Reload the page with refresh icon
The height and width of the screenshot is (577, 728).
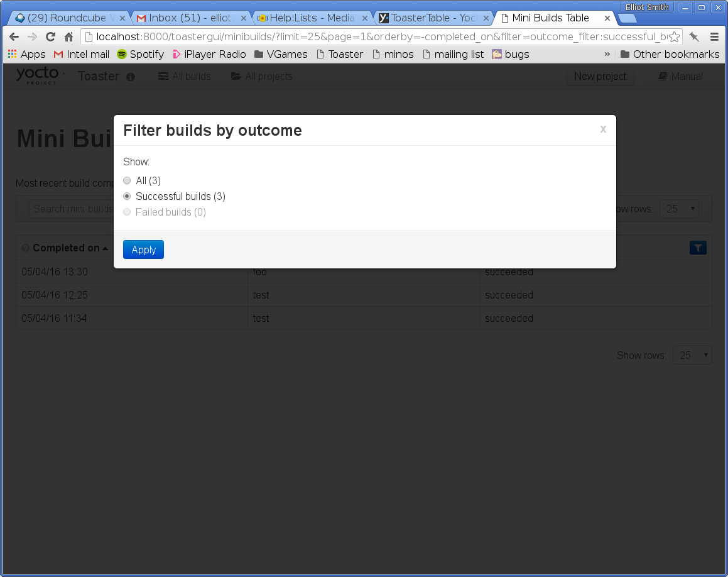coord(50,36)
